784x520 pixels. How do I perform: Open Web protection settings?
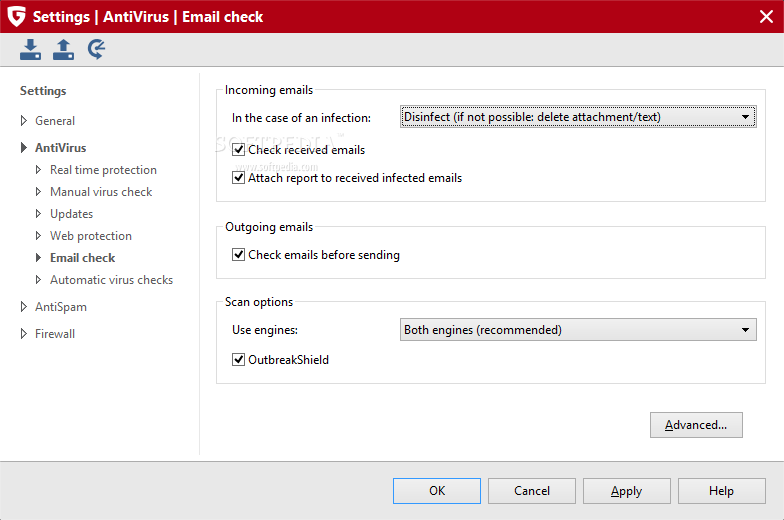click(x=91, y=236)
